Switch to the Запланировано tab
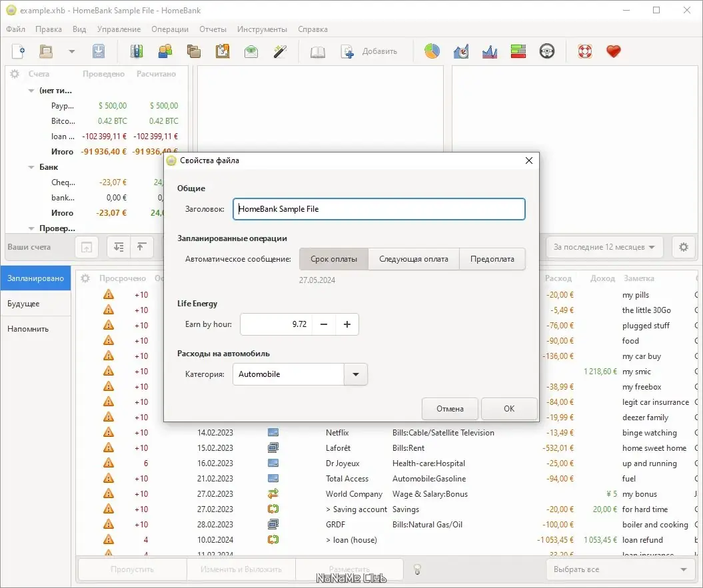The width and height of the screenshot is (703, 588). (35, 278)
